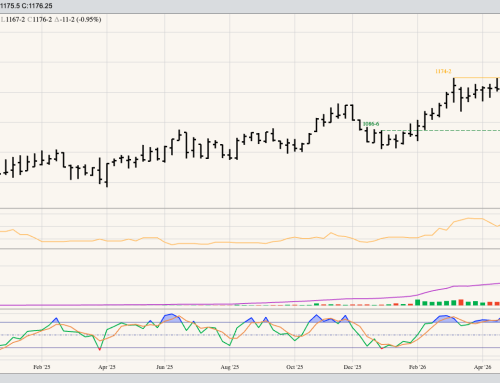Click the green '1086-6' price label
The width and height of the screenshot is (500, 383).
[371, 124]
